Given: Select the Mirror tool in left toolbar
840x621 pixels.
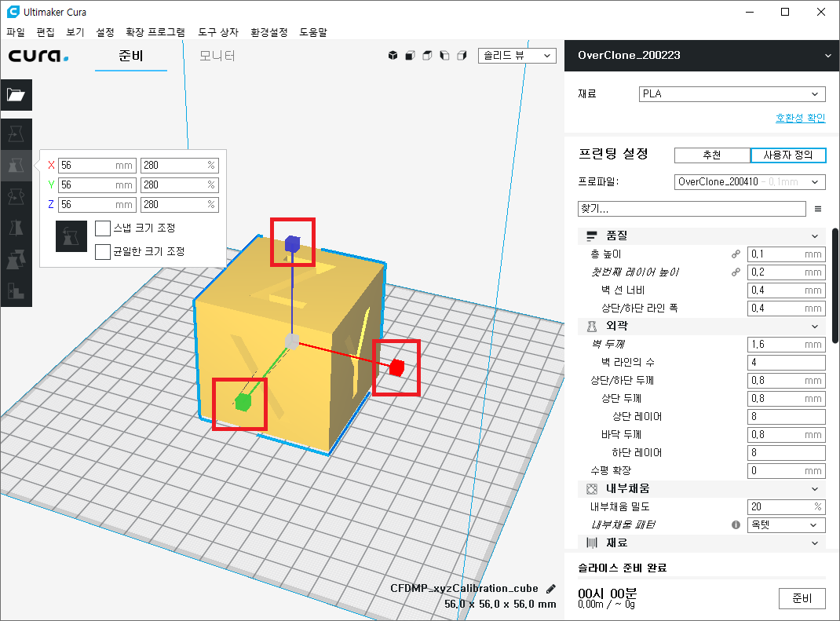Looking at the screenshot, I should (16, 228).
